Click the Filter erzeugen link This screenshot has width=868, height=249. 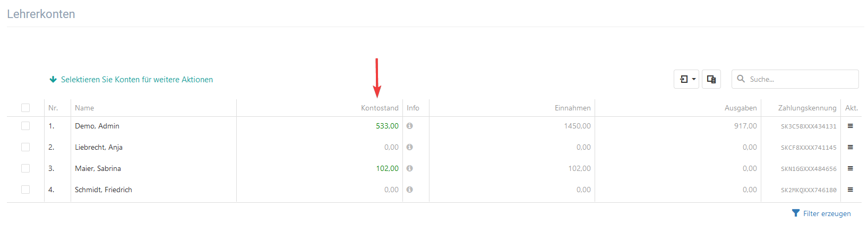(x=821, y=213)
